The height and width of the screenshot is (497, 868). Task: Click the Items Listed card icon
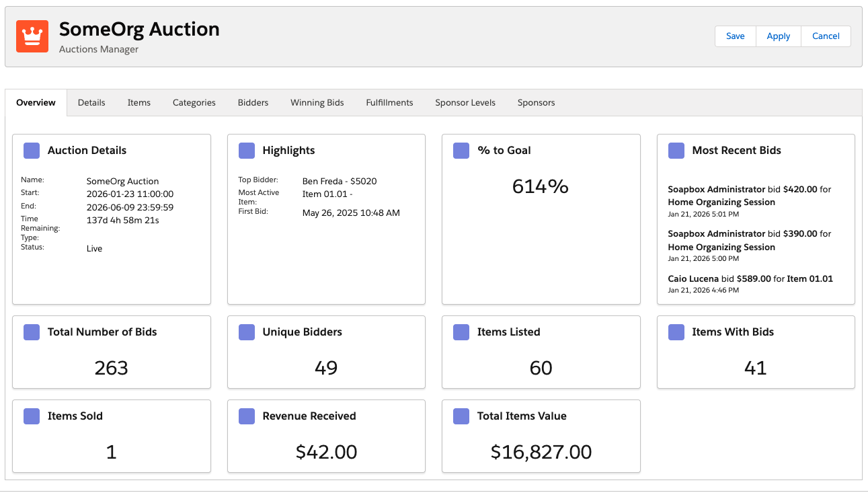point(461,332)
